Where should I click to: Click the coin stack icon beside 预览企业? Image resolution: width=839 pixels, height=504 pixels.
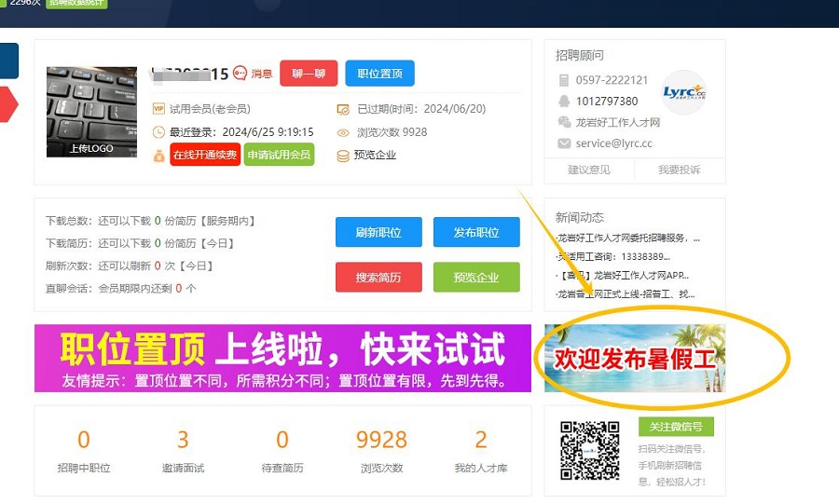(x=343, y=156)
